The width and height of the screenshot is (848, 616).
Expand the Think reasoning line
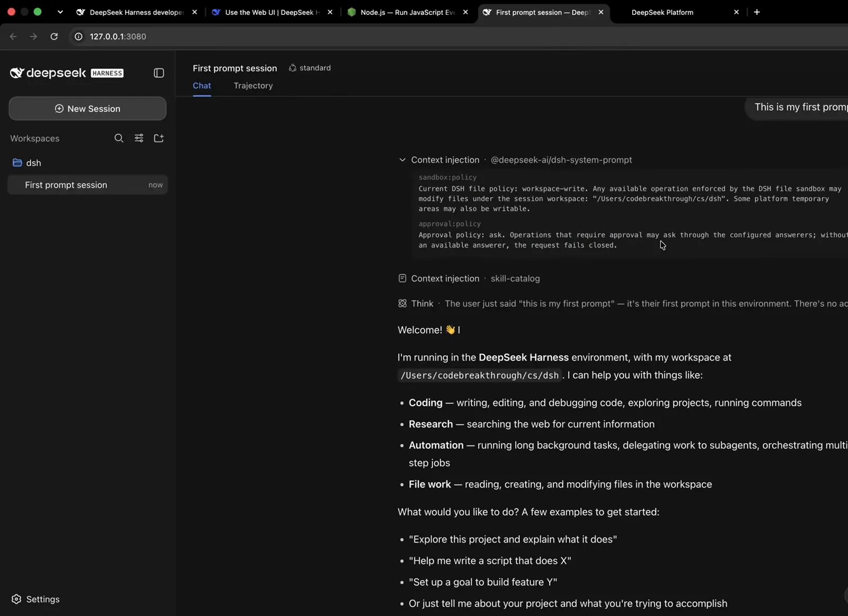click(x=623, y=304)
